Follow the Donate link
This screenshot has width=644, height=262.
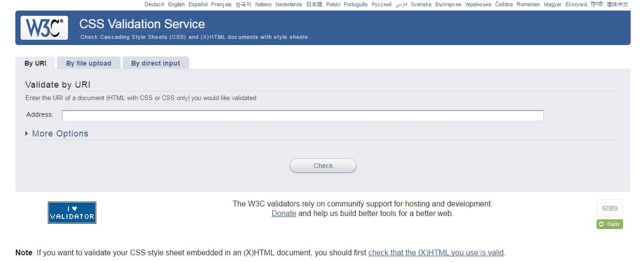284,214
